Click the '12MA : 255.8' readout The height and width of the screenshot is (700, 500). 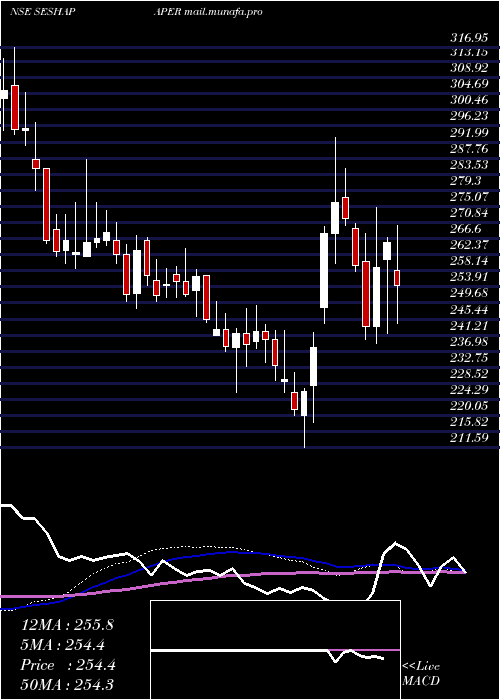tap(67, 625)
